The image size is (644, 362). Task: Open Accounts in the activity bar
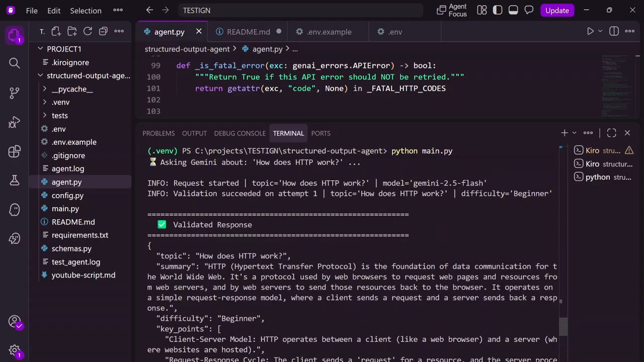pyautogui.click(x=14, y=322)
